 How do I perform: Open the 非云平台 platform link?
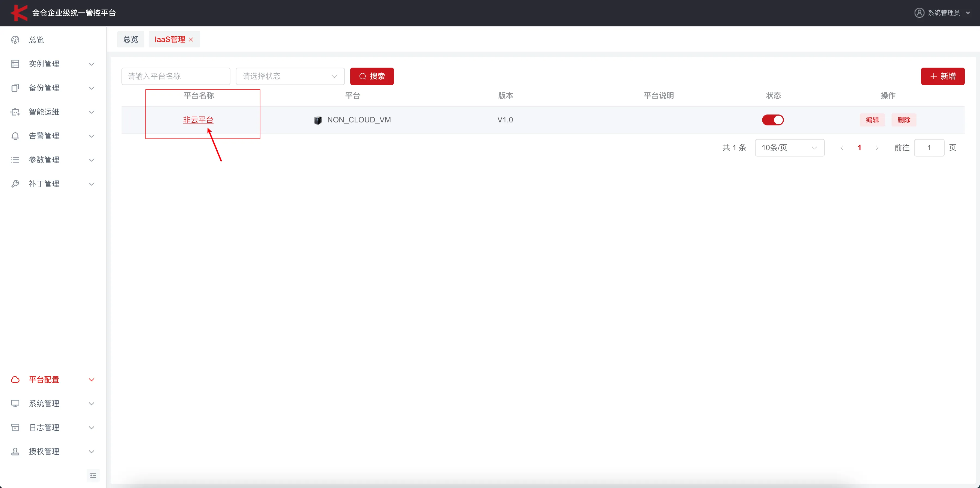point(198,119)
